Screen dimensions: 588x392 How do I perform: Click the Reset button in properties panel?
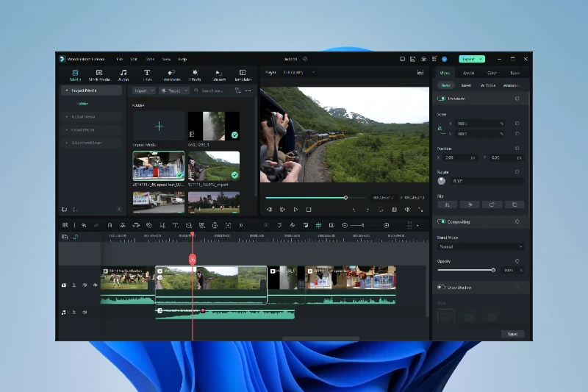click(512, 334)
